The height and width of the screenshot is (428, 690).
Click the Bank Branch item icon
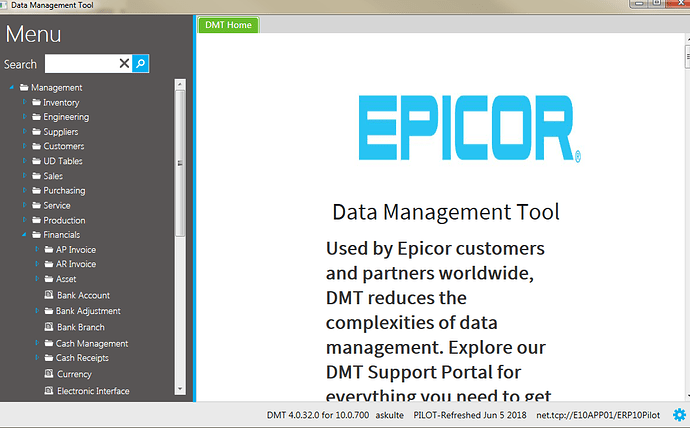[49, 327]
